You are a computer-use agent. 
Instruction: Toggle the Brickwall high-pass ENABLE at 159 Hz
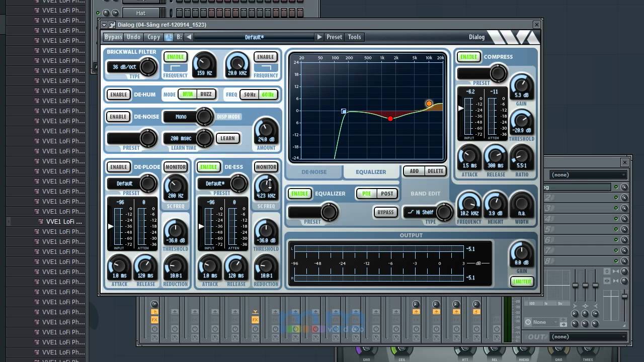pos(175,57)
